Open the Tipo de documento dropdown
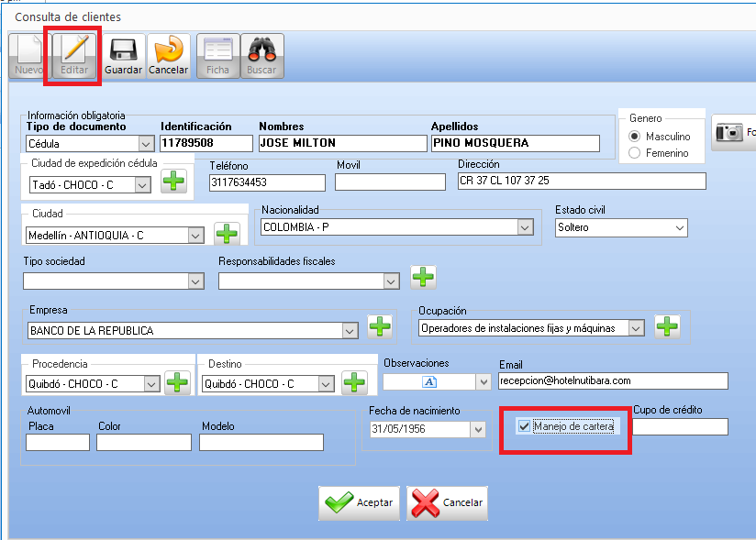The image size is (756, 540). point(145,144)
